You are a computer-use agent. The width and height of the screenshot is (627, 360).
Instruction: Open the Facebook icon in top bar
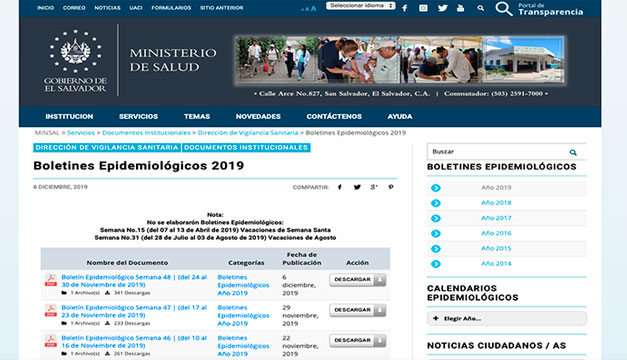coord(405,8)
